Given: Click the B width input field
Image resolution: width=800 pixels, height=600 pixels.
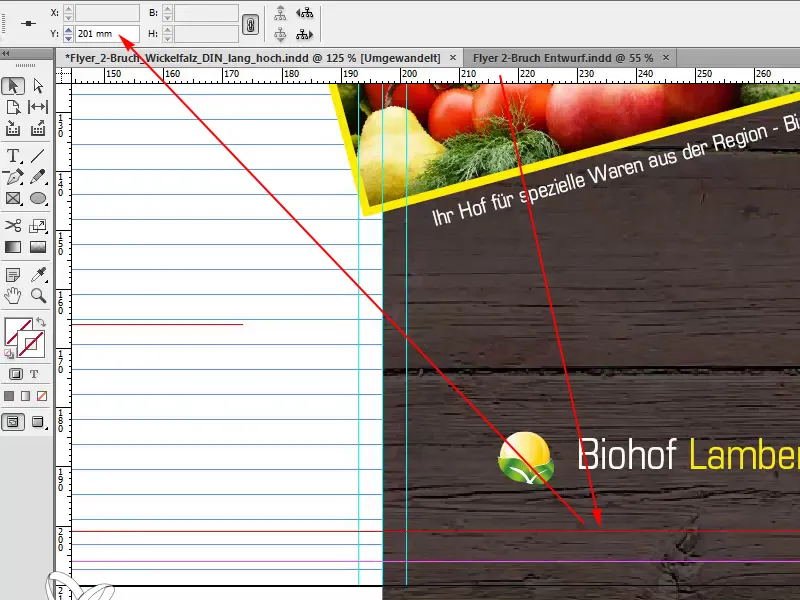Looking at the screenshot, I should [206, 13].
